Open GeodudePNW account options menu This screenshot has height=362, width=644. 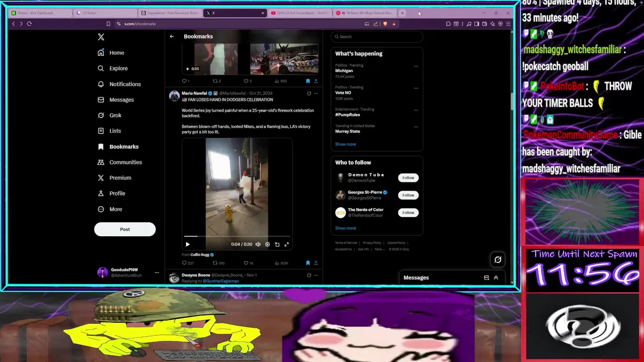click(x=157, y=273)
